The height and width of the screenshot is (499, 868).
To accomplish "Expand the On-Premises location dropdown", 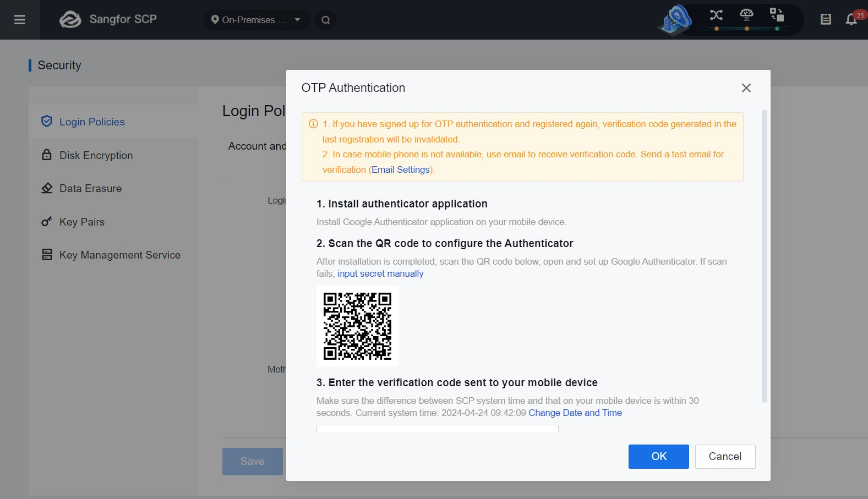I will (x=256, y=20).
